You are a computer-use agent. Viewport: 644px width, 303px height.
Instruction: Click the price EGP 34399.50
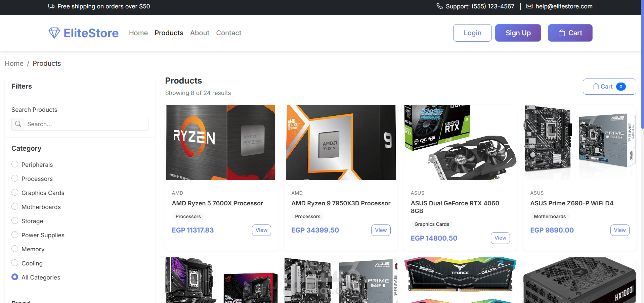[315, 230]
